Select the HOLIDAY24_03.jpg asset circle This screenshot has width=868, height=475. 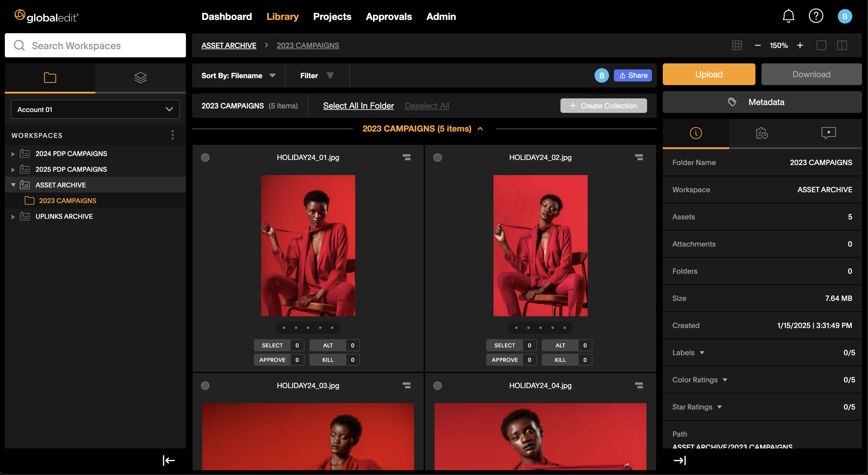(x=205, y=385)
